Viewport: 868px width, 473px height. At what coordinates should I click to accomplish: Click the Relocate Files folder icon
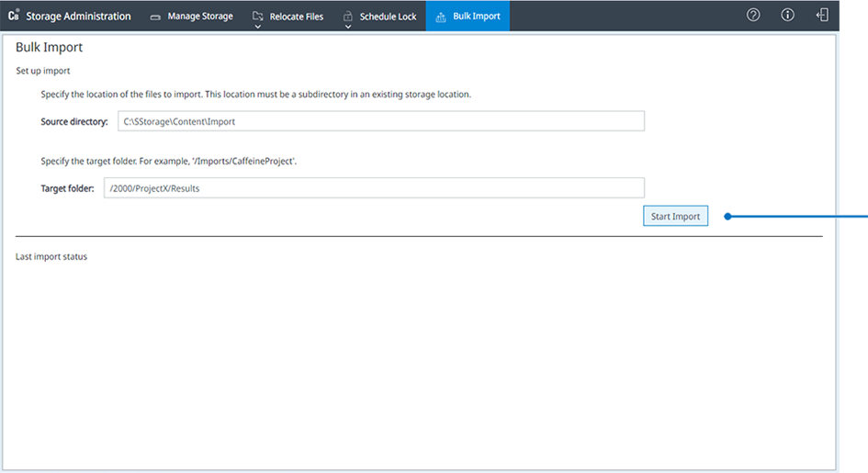(258, 16)
